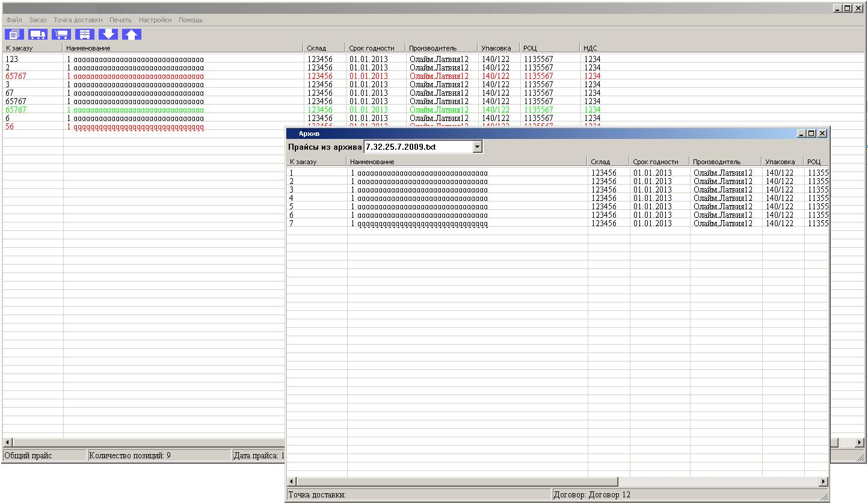
Task: Click the Срок годности header in Архив window
Action: coord(659,162)
